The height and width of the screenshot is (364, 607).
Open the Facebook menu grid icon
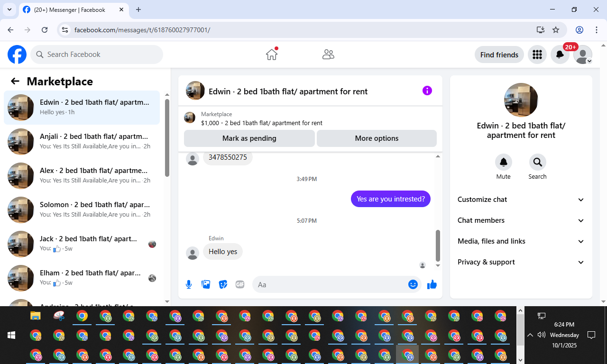pos(537,55)
